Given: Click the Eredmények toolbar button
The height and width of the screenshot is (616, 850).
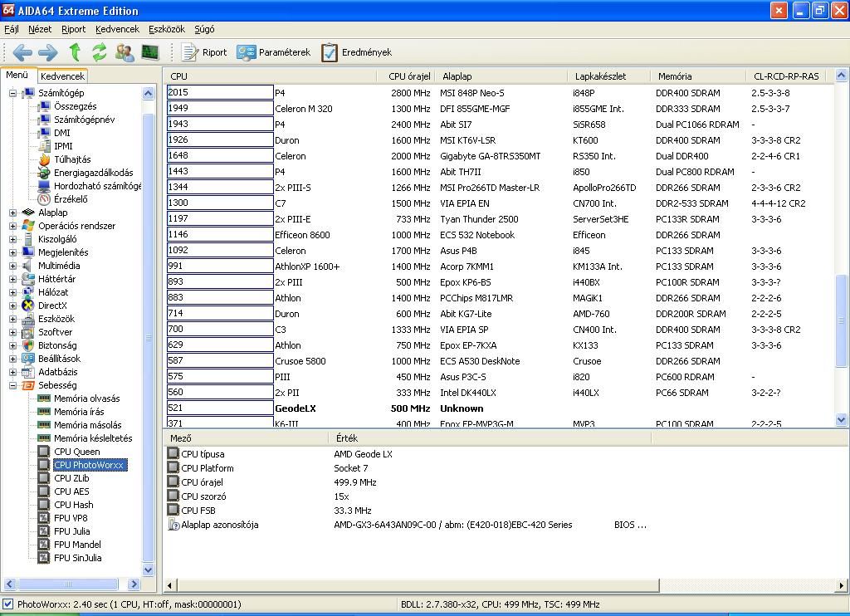Looking at the screenshot, I should tap(356, 52).
